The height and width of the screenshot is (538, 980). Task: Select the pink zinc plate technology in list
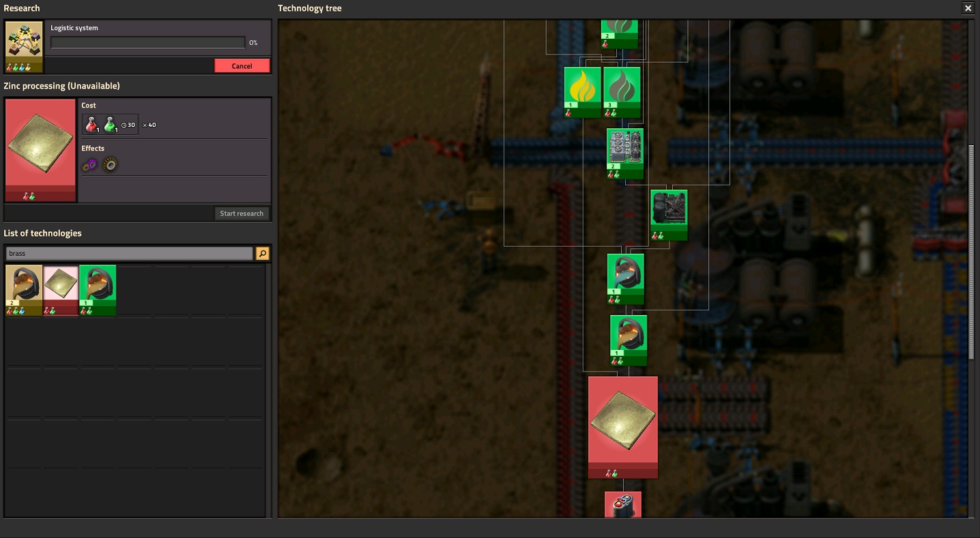tap(61, 290)
